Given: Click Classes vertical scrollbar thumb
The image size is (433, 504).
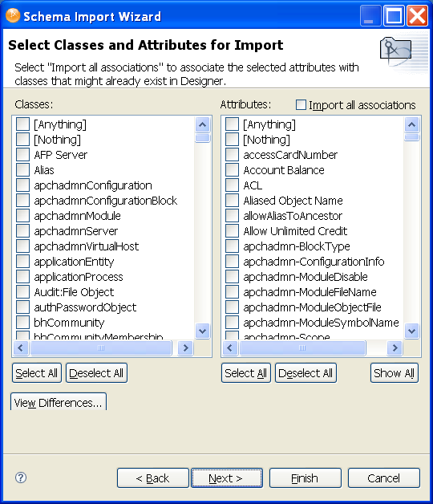Looking at the screenshot, I should 202,138.
